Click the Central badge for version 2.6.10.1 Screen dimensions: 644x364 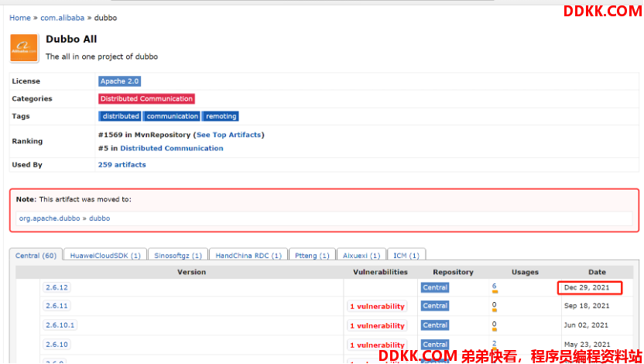(x=435, y=325)
